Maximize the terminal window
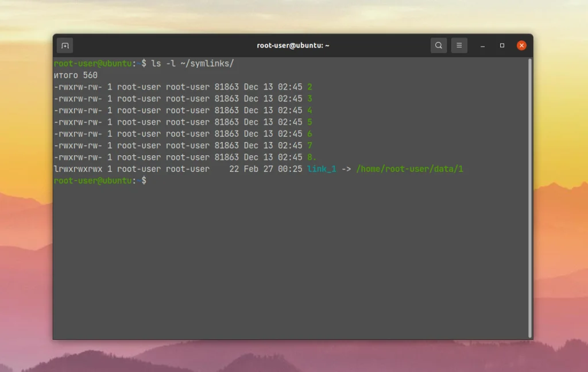This screenshot has width=588, height=372. tap(502, 45)
